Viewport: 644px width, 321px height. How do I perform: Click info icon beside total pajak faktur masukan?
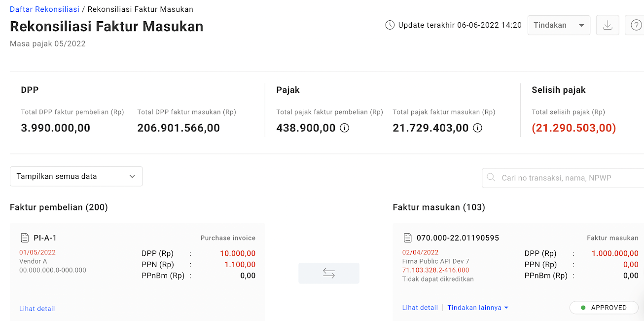point(477,128)
